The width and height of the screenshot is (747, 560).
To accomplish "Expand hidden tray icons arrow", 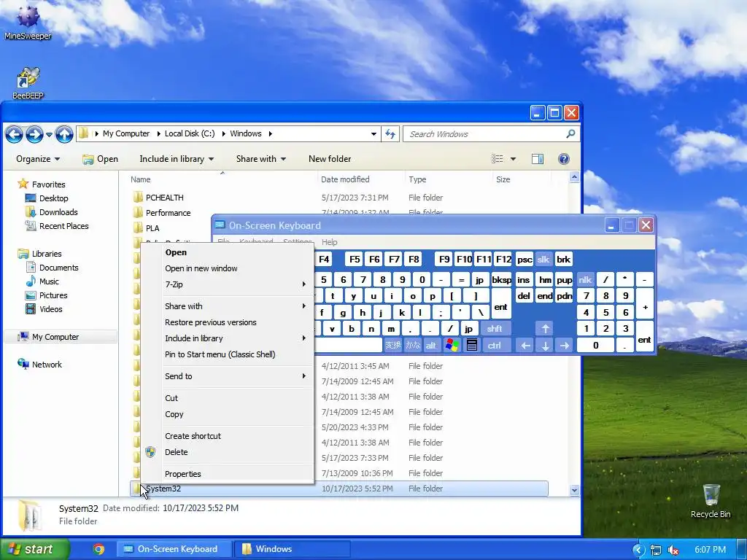I will [x=639, y=550].
